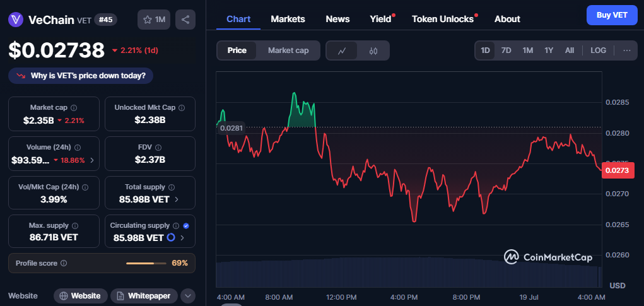Expand more website links dropdown arrow
This screenshot has width=644, height=306.
[x=188, y=296]
